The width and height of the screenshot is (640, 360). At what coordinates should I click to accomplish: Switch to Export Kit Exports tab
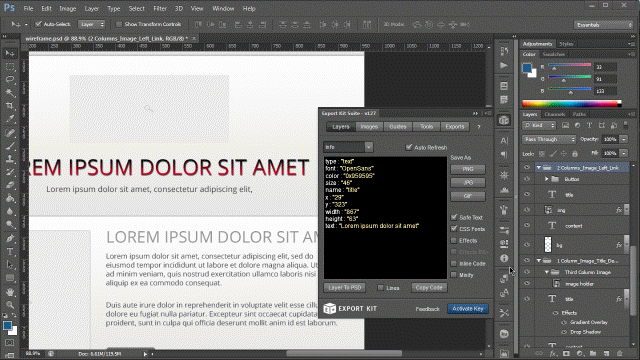455,127
